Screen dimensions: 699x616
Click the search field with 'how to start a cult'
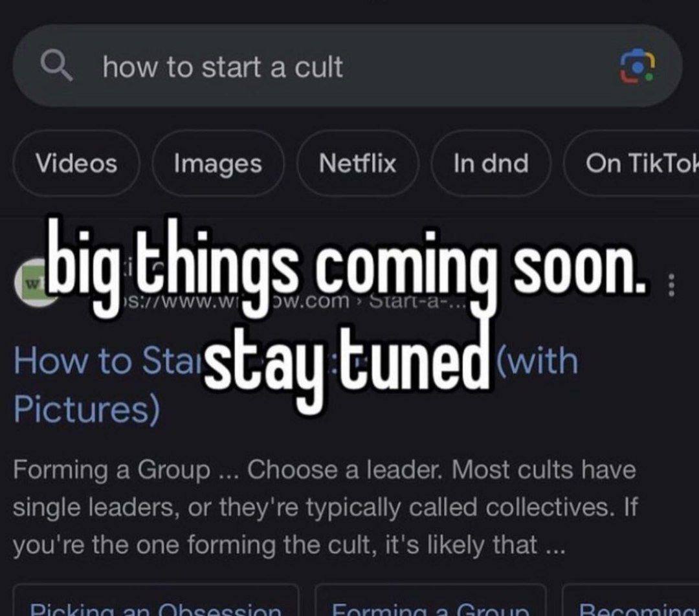point(348,66)
